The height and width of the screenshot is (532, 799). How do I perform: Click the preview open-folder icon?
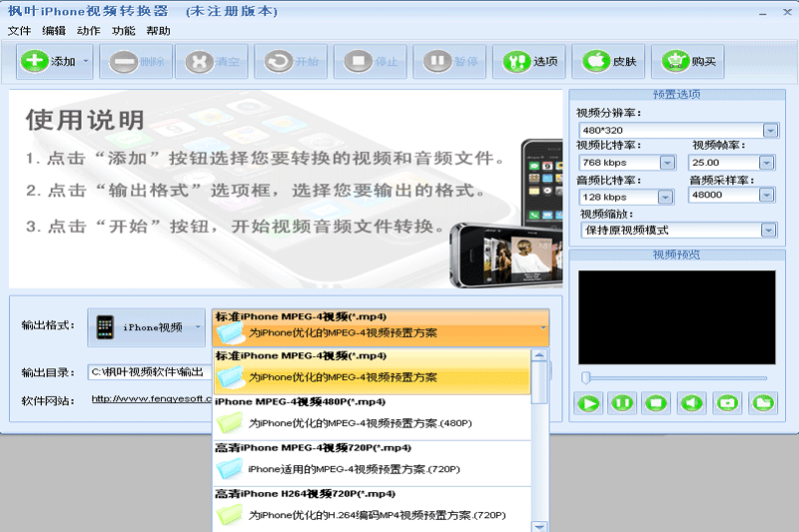pos(763,403)
